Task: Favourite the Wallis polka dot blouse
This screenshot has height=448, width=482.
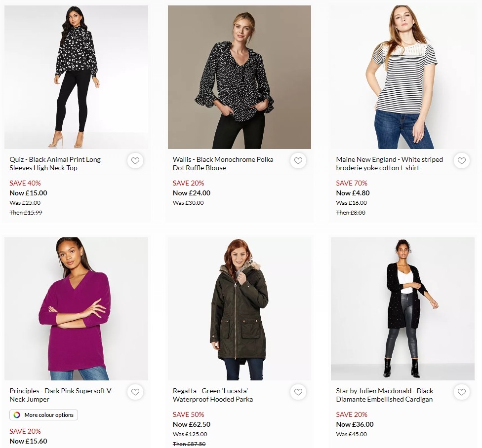Action: coord(298,160)
